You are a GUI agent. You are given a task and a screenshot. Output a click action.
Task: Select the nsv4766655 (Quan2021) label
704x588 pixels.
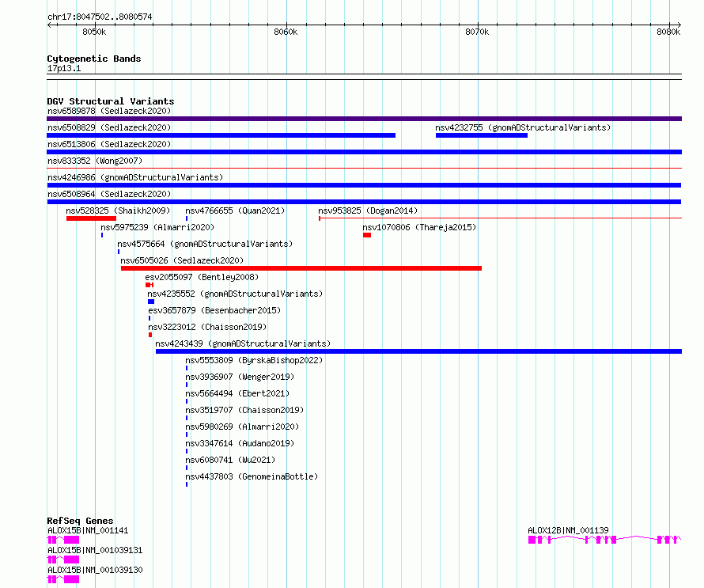click(x=235, y=211)
